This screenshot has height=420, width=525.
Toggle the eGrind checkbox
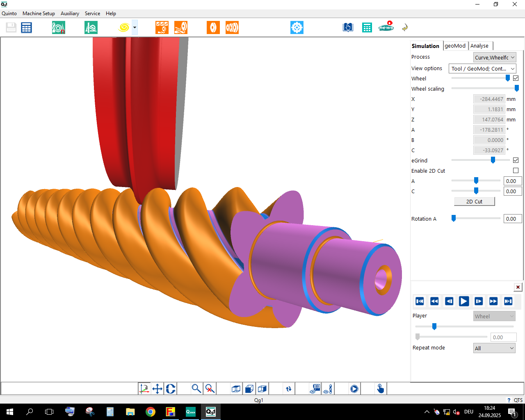tap(516, 160)
